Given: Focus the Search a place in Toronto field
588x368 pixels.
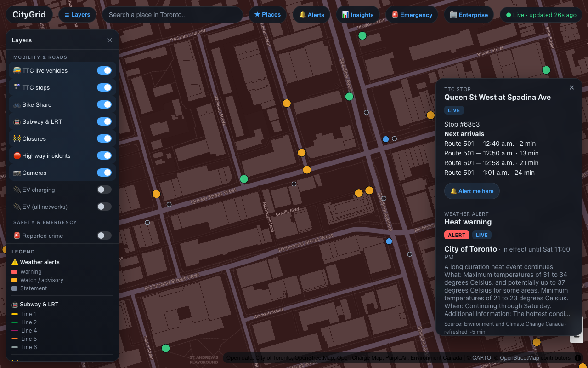Looking at the screenshot, I should point(172,15).
